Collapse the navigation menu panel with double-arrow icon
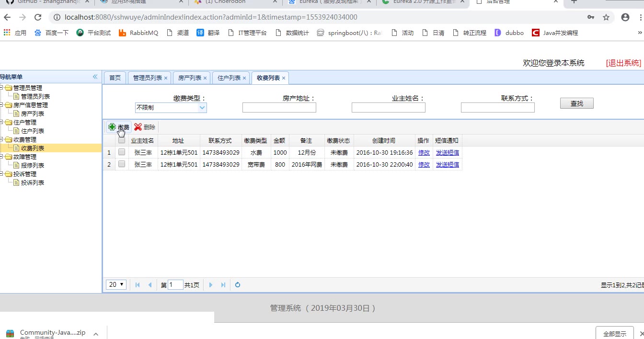This screenshot has width=644, height=339. pos(95,77)
